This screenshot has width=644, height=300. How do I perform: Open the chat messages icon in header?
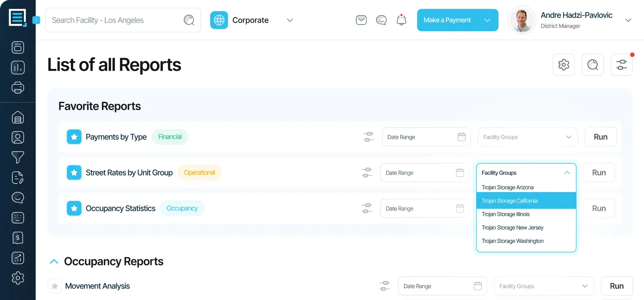click(381, 20)
